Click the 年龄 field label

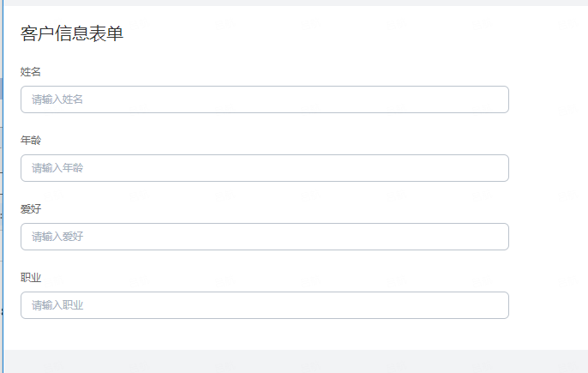[x=30, y=141]
